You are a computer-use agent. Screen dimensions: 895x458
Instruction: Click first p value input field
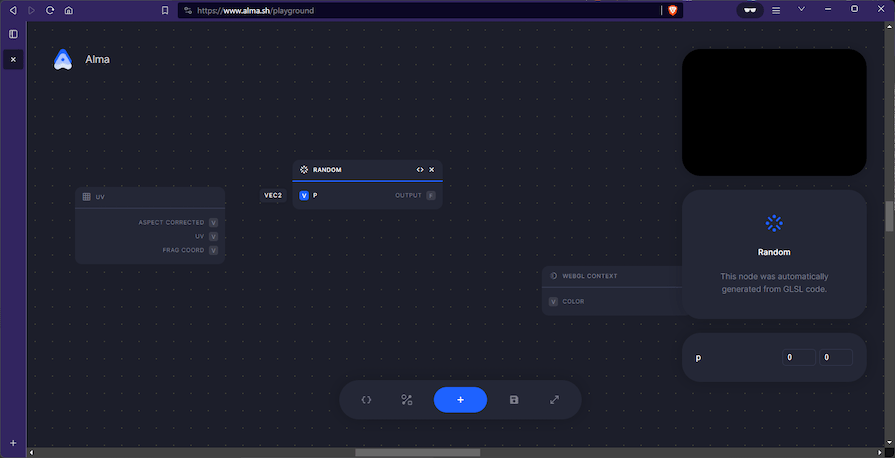(798, 357)
